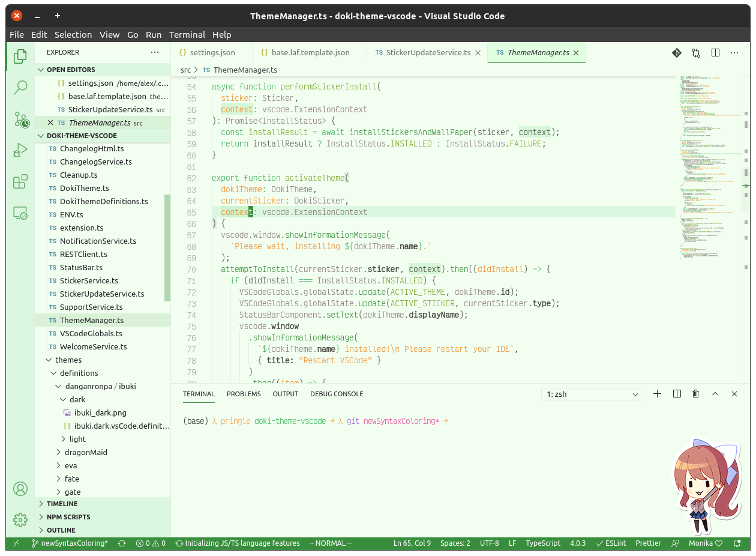Split the terminal pane
Image resolution: width=756 pixels, height=556 pixels.
tap(677, 394)
